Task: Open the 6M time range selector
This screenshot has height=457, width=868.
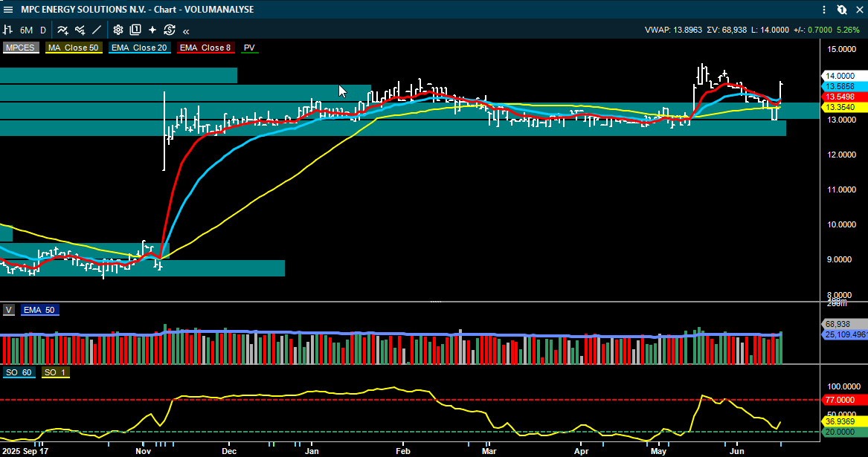Action: (x=26, y=30)
